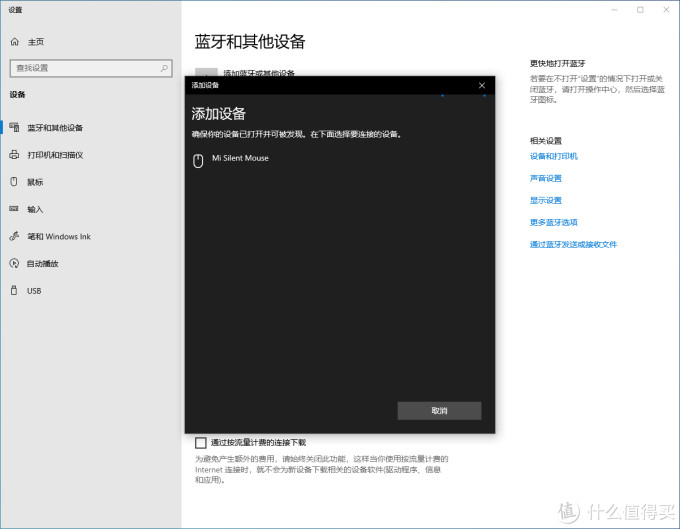680x529 pixels.
Task: Open the 设备和打印机 link
Action: coord(554,156)
